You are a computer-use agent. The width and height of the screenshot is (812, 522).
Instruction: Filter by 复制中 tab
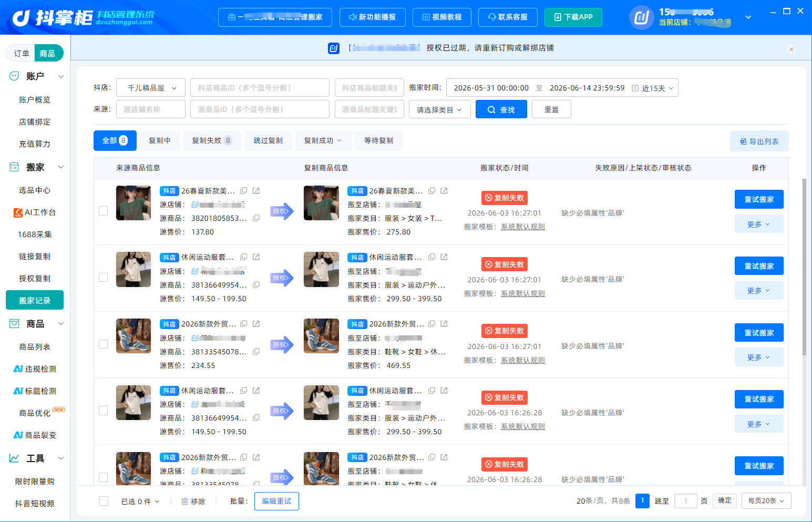pos(160,140)
